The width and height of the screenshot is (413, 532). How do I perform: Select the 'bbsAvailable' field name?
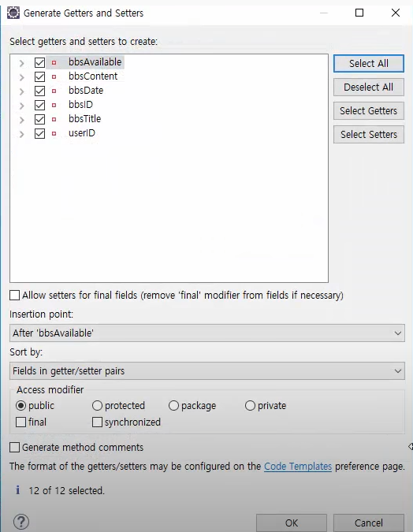95,62
